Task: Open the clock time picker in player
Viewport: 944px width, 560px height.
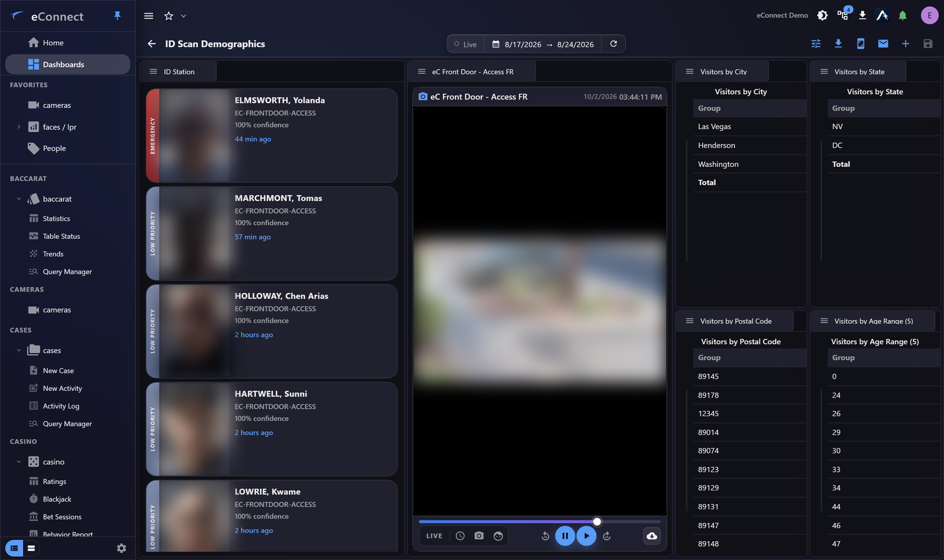Action: pos(460,536)
